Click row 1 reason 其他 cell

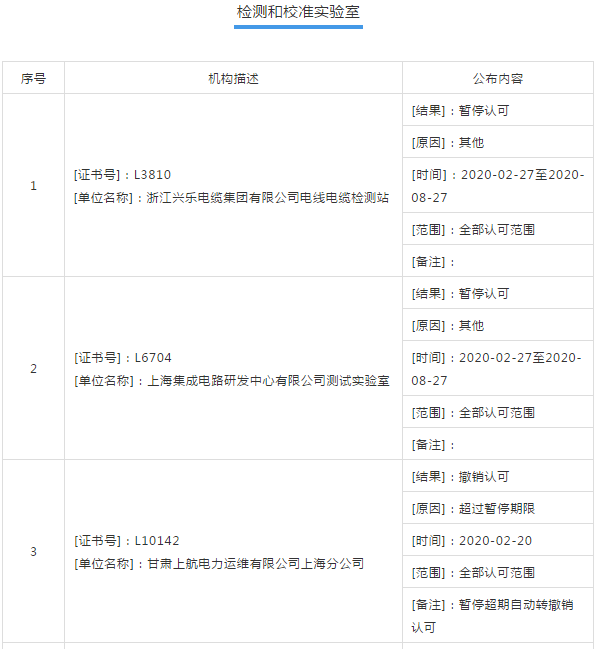(498, 142)
